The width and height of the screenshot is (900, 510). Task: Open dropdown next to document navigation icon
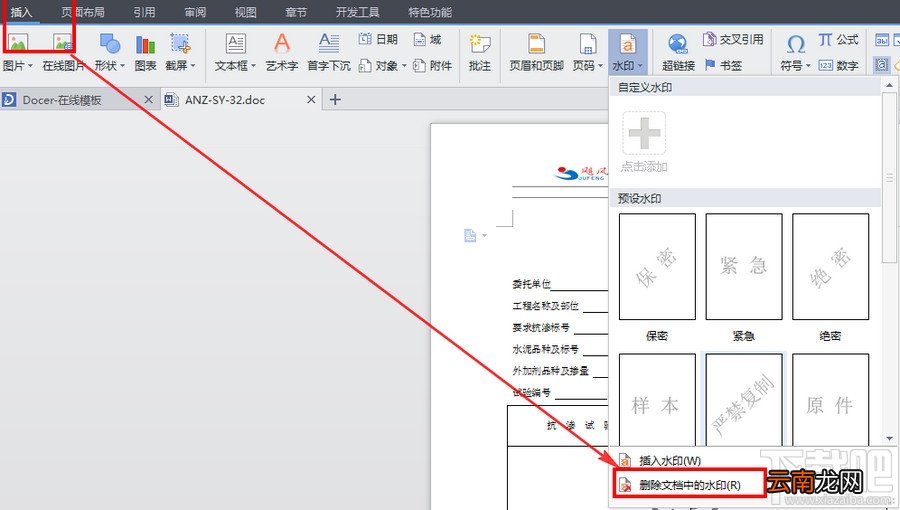tap(485, 236)
